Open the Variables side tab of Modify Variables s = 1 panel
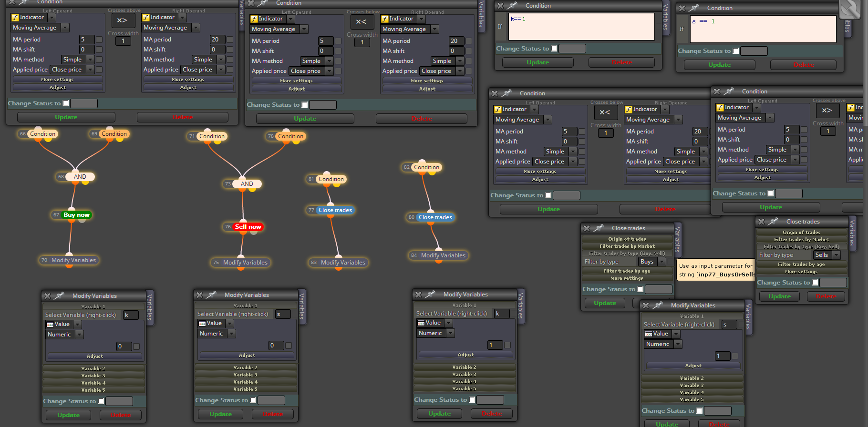 coord(748,317)
